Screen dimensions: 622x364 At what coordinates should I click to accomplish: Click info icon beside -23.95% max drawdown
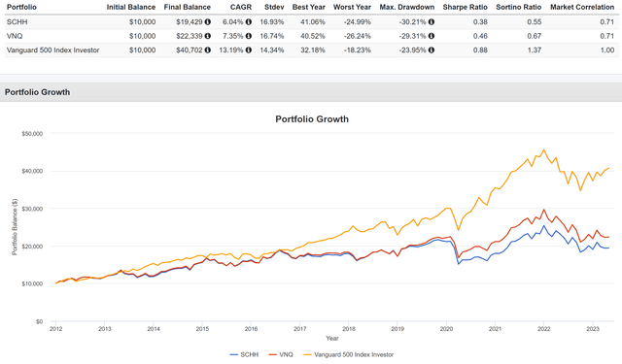pos(432,50)
